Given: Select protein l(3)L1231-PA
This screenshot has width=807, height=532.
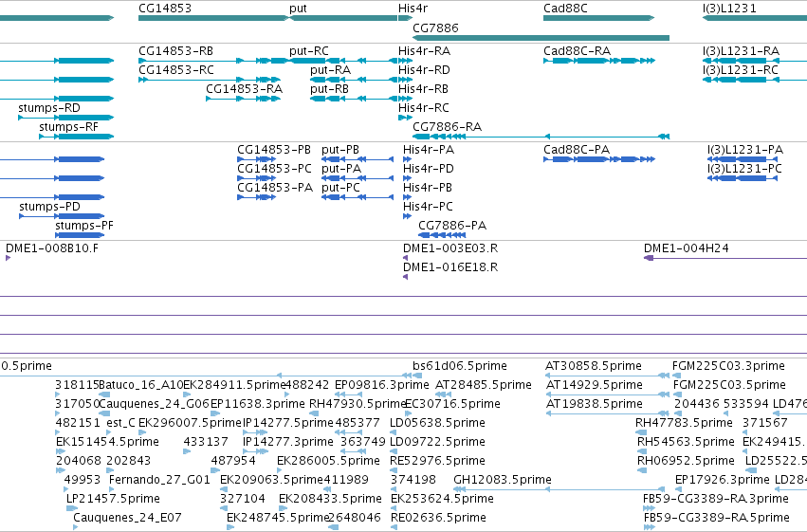Looking at the screenshot, I should (743, 159).
